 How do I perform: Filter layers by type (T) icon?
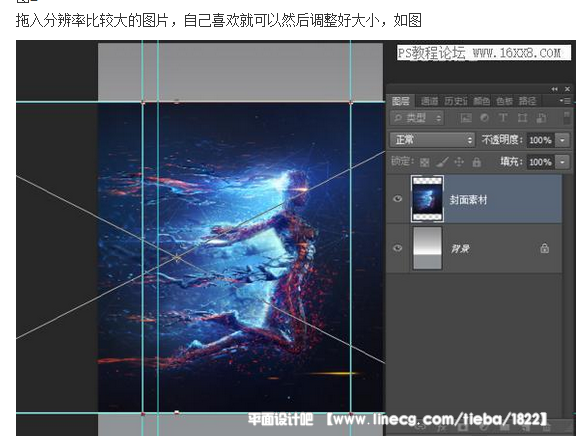point(503,118)
